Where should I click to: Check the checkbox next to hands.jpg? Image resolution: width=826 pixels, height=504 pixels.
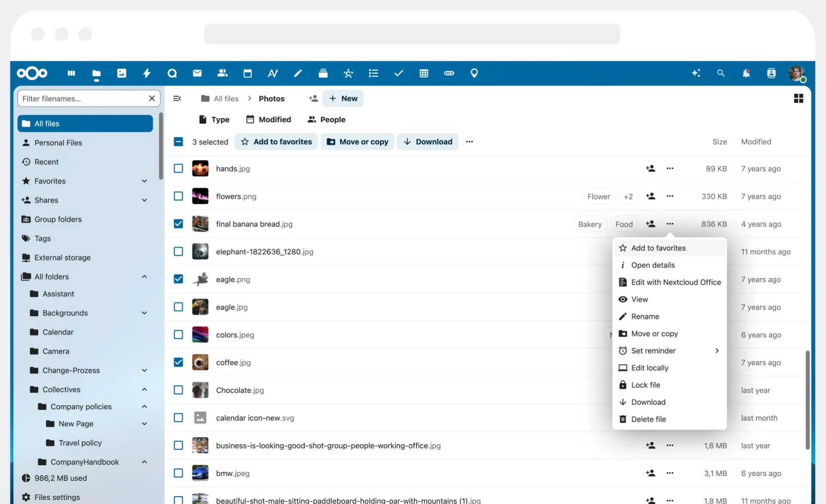pyautogui.click(x=178, y=168)
